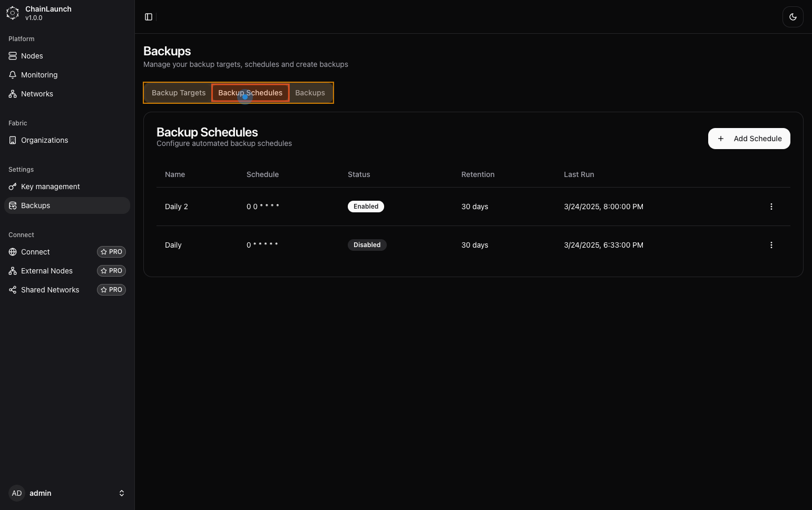Select the Backup Schedules tab
The height and width of the screenshot is (510, 812).
(x=250, y=93)
